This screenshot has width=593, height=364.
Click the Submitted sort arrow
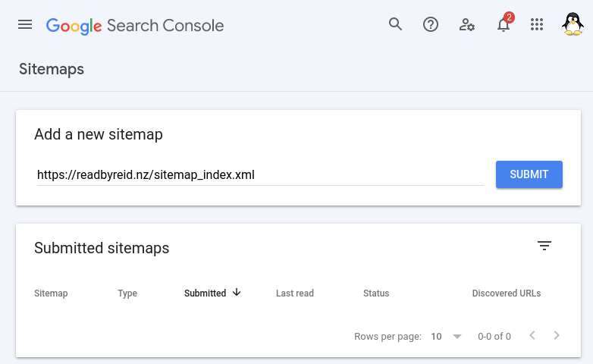[237, 292]
